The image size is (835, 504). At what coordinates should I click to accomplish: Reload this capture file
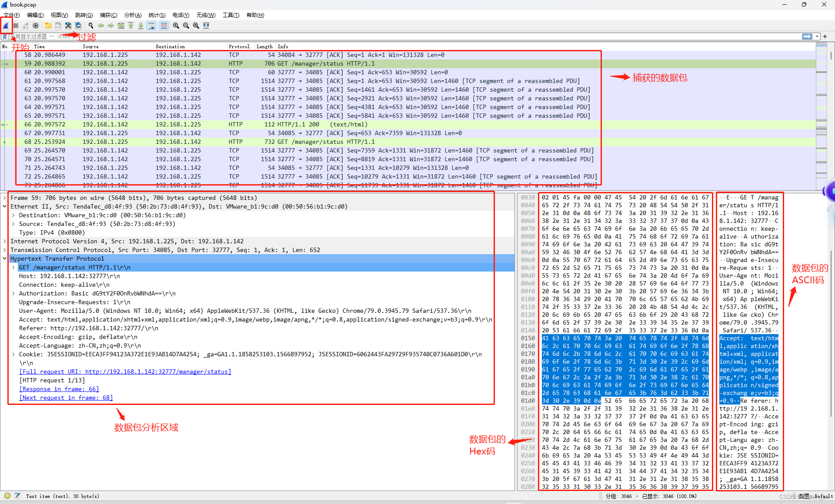tap(78, 26)
